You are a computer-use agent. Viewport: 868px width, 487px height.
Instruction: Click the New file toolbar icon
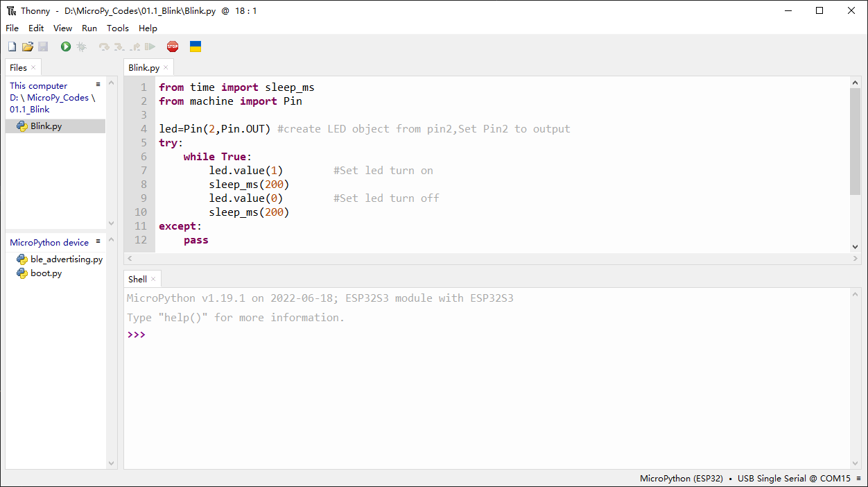pos(12,46)
